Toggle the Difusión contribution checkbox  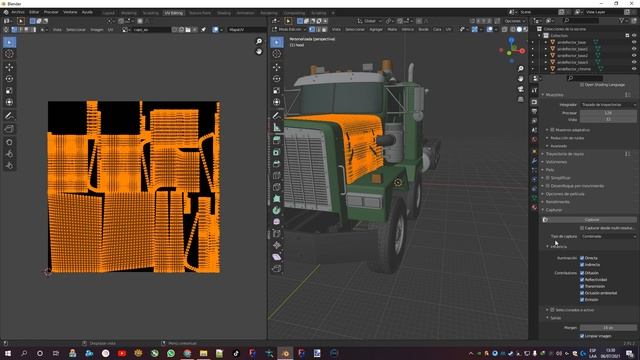[582, 273]
